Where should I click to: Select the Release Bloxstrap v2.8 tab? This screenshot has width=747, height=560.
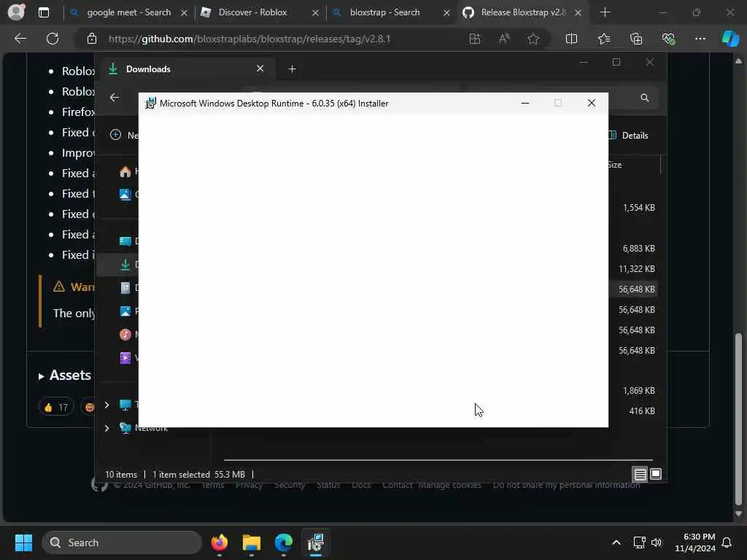[523, 12]
